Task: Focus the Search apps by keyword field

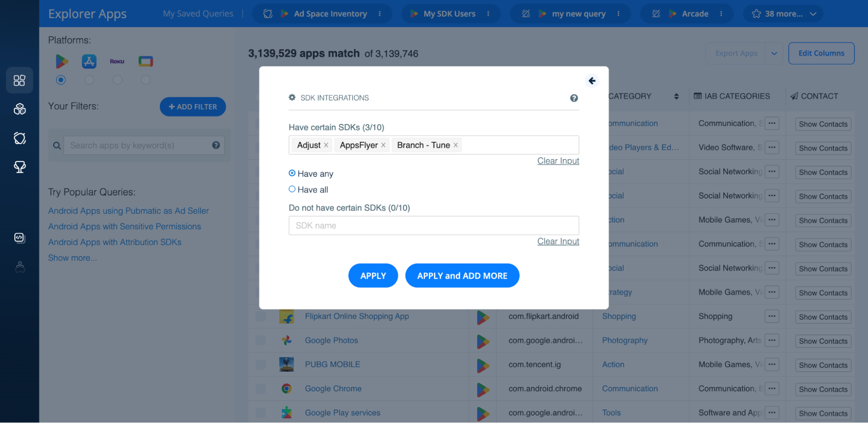Action: pos(144,145)
